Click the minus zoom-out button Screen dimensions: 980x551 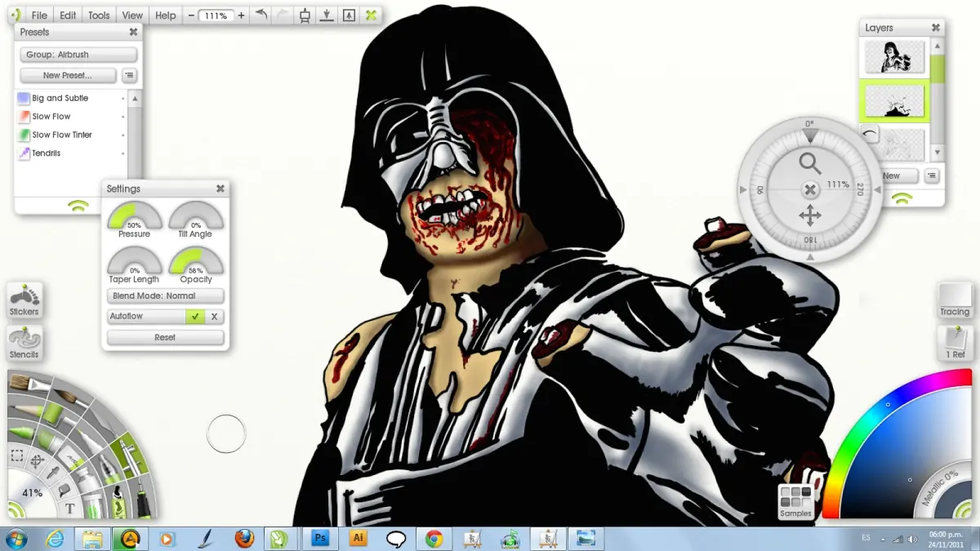tap(190, 16)
